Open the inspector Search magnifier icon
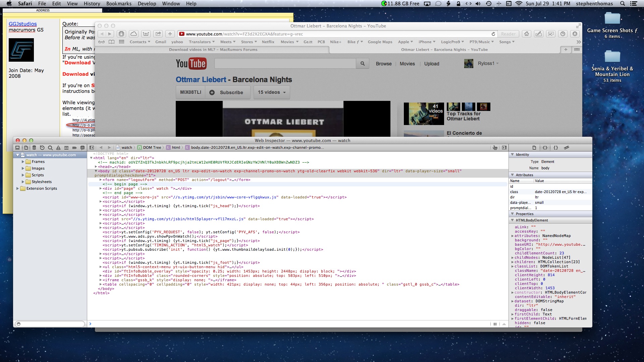The width and height of the screenshot is (644, 362). point(50,147)
